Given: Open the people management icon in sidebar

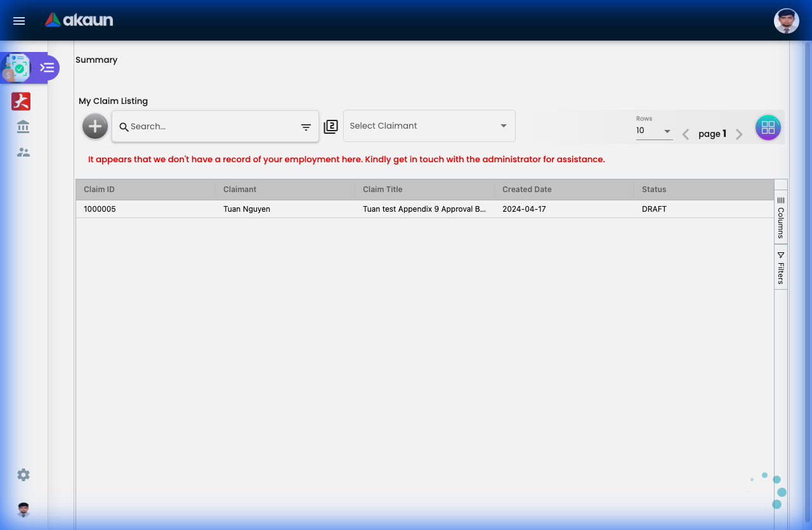Looking at the screenshot, I should point(23,152).
